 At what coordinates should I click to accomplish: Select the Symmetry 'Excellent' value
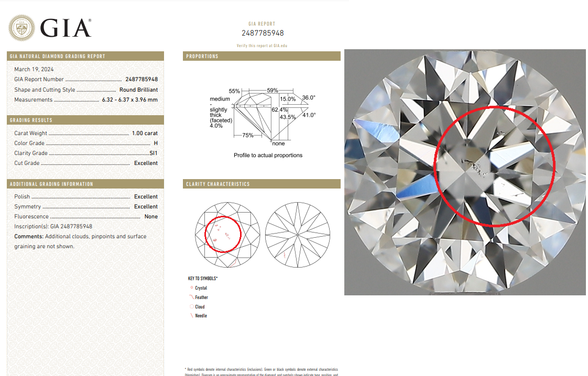point(146,206)
